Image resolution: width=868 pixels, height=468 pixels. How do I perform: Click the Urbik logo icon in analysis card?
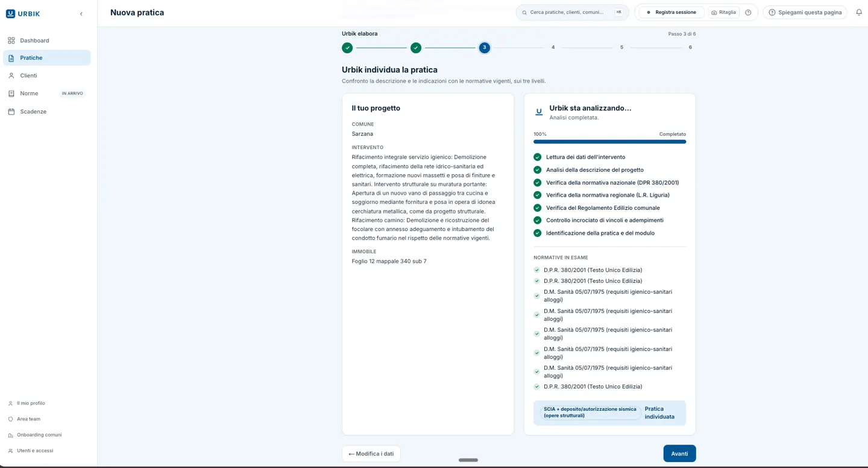click(x=539, y=112)
